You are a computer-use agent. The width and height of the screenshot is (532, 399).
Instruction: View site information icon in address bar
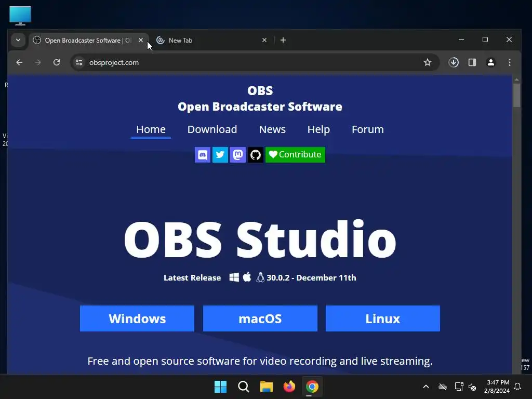pyautogui.click(x=79, y=62)
